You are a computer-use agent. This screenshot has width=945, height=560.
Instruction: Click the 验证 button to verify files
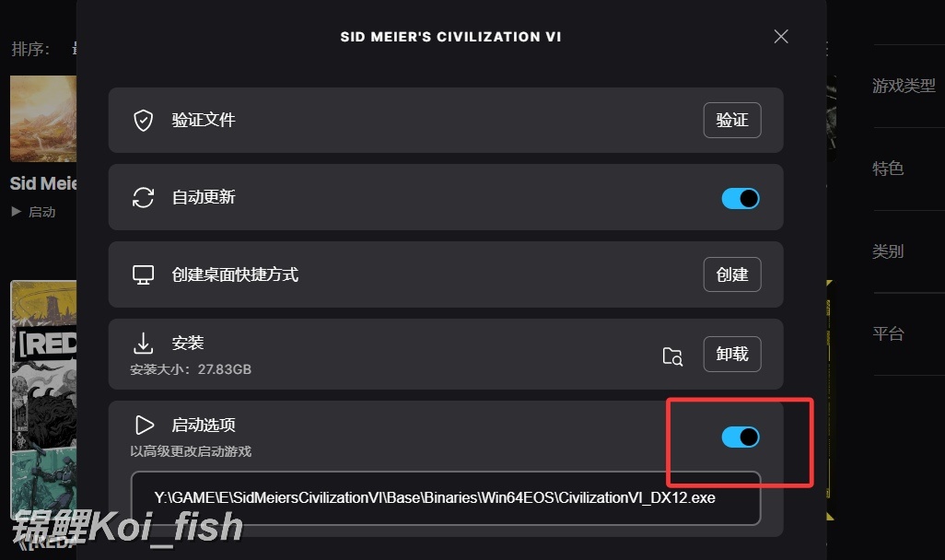(x=731, y=120)
